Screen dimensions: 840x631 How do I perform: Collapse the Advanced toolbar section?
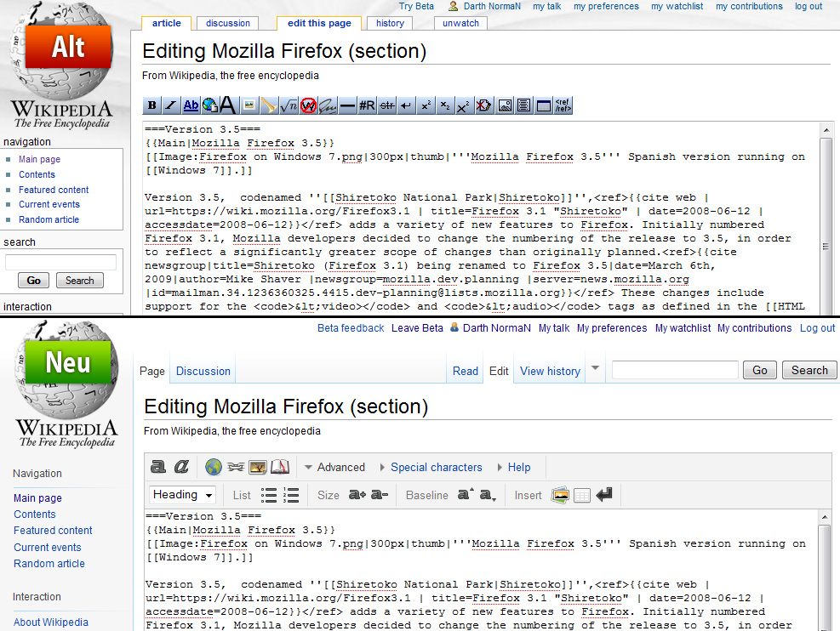pyautogui.click(x=334, y=467)
